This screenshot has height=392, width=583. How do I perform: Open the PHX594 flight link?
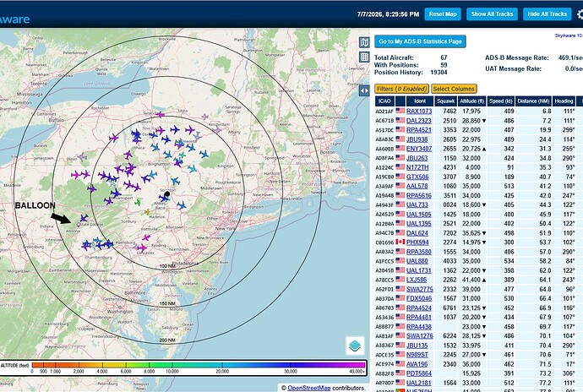[x=417, y=242]
